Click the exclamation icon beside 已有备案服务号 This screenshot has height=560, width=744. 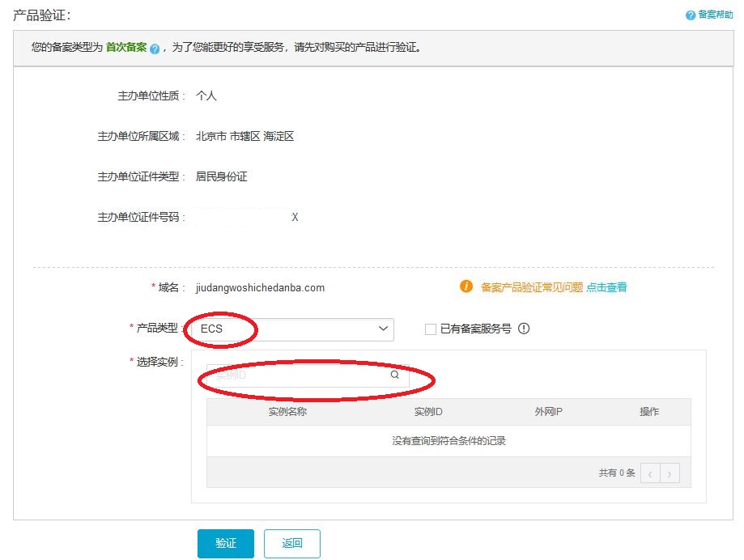(525, 329)
